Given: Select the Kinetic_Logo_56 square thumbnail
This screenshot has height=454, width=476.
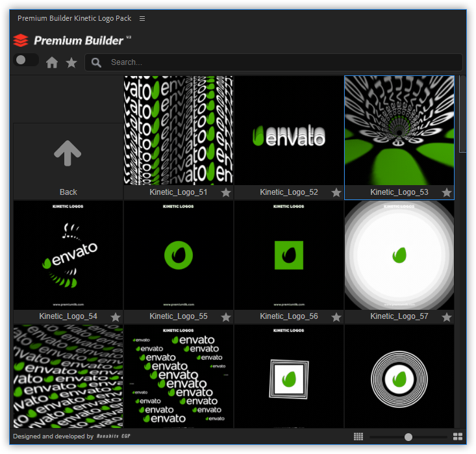Looking at the screenshot, I should coord(289,255).
